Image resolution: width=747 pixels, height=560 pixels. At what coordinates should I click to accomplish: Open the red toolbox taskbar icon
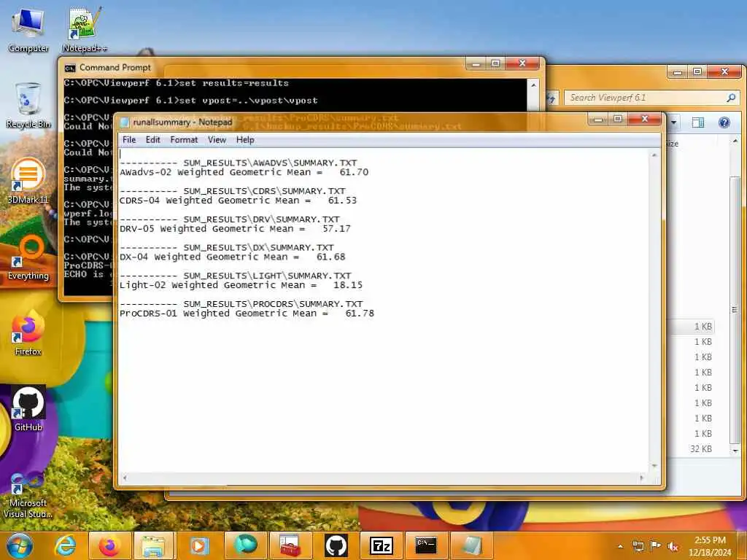[x=290, y=545]
